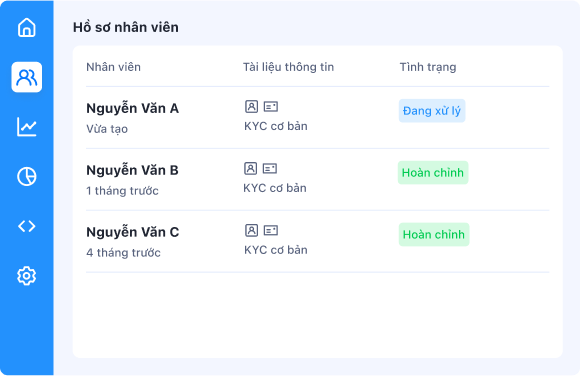The width and height of the screenshot is (580, 376).
Task: Open the settings gear icon
Action: click(x=27, y=276)
